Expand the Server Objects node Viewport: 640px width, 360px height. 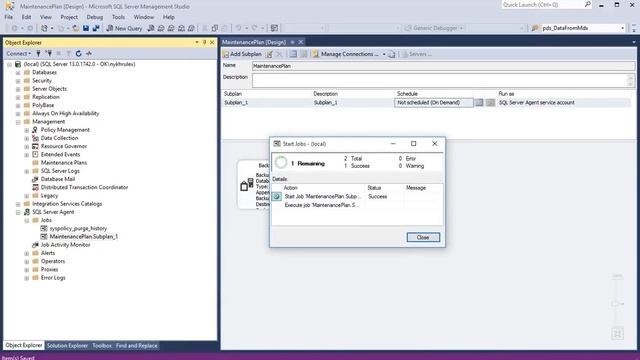18,89
